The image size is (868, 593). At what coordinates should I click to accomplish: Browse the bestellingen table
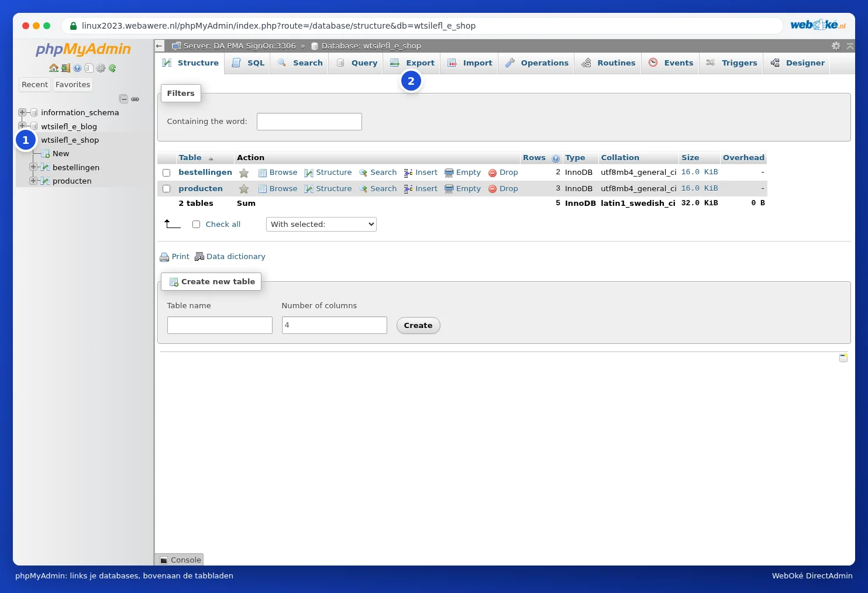(278, 173)
